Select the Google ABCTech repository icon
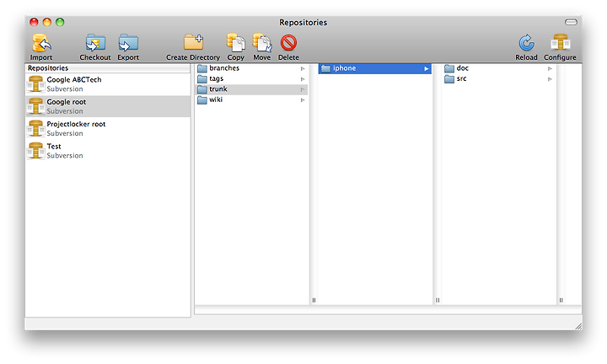 (35, 84)
